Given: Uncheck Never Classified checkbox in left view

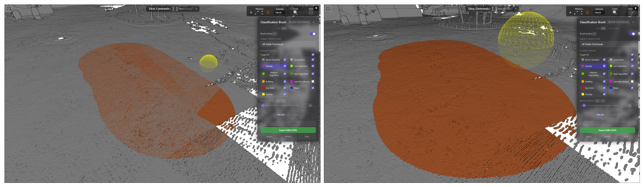Looking at the screenshot, I should coord(285,60).
